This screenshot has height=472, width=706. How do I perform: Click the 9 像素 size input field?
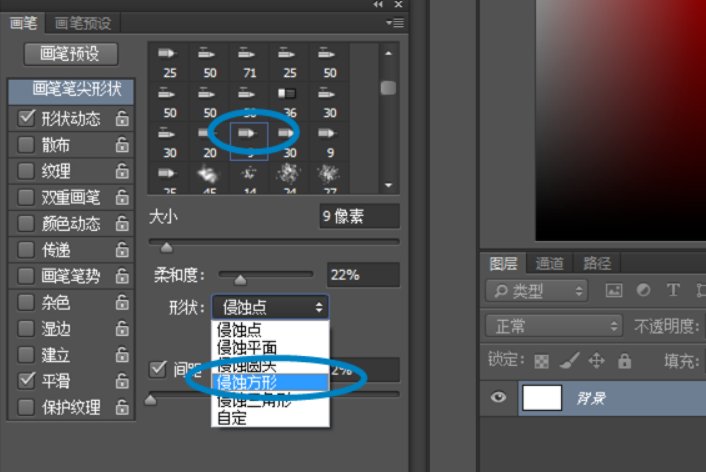(359, 216)
